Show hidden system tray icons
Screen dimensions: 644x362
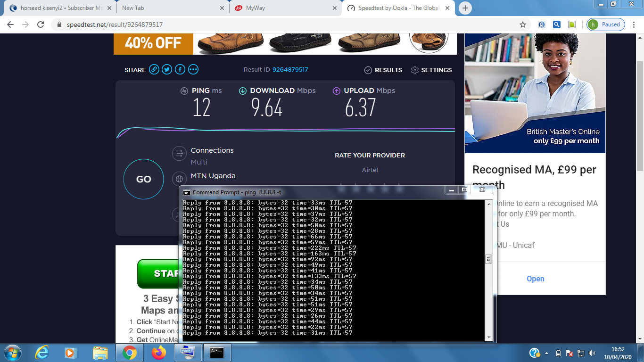pyautogui.click(x=547, y=353)
